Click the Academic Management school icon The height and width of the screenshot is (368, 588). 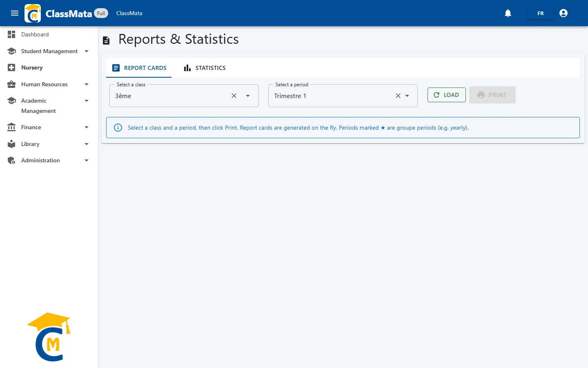click(11, 101)
